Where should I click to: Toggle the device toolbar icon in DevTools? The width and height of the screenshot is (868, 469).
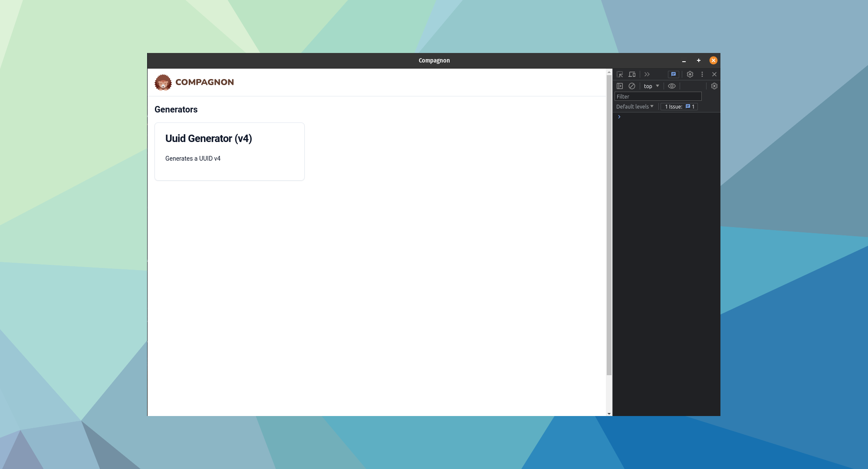pos(632,74)
